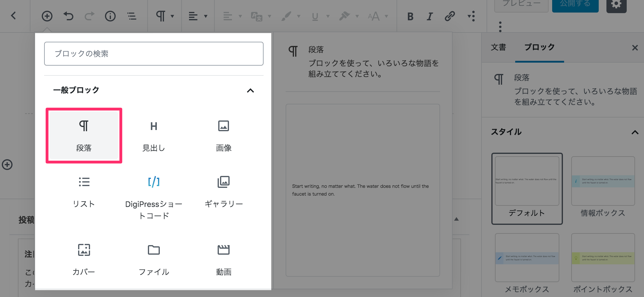Open the font size AA dropdown
This screenshot has width=644, height=297.
tap(378, 16)
